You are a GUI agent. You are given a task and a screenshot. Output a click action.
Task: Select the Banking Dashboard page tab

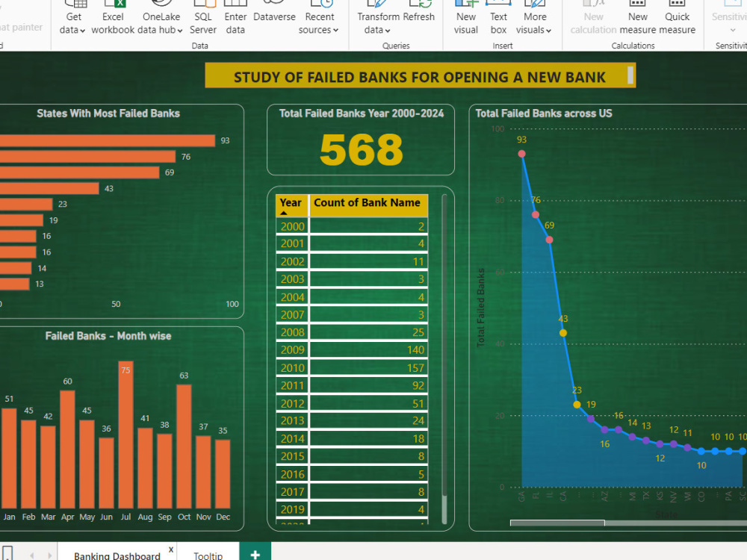tap(116, 555)
